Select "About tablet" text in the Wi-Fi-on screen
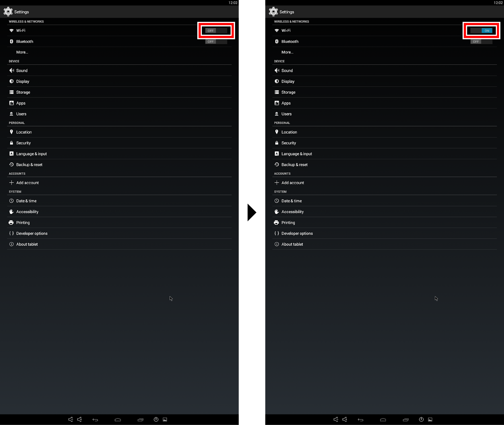 [292, 244]
